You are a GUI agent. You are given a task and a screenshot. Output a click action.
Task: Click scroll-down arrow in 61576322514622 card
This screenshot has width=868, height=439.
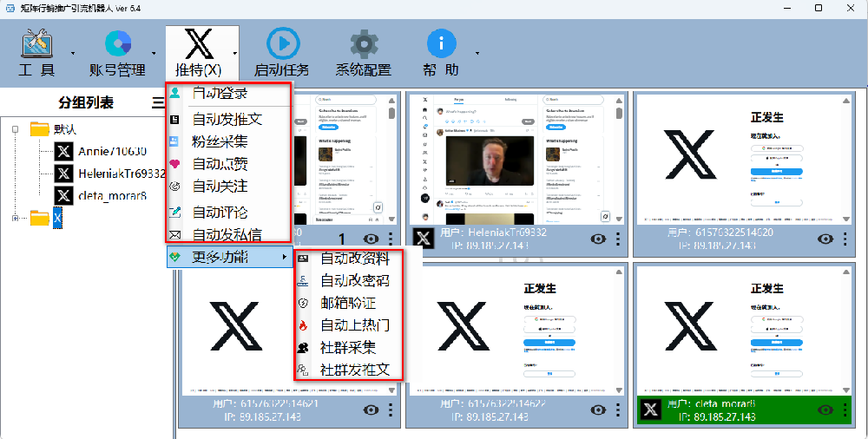(619, 390)
